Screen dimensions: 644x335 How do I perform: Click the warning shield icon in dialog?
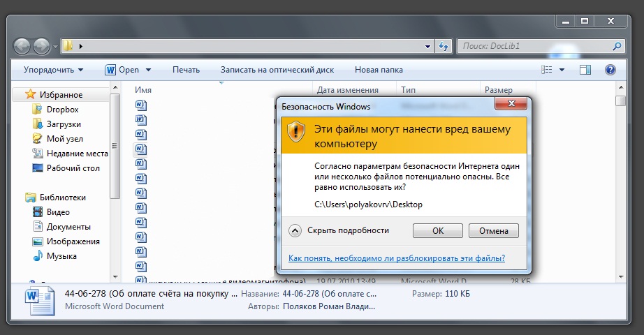tap(295, 132)
